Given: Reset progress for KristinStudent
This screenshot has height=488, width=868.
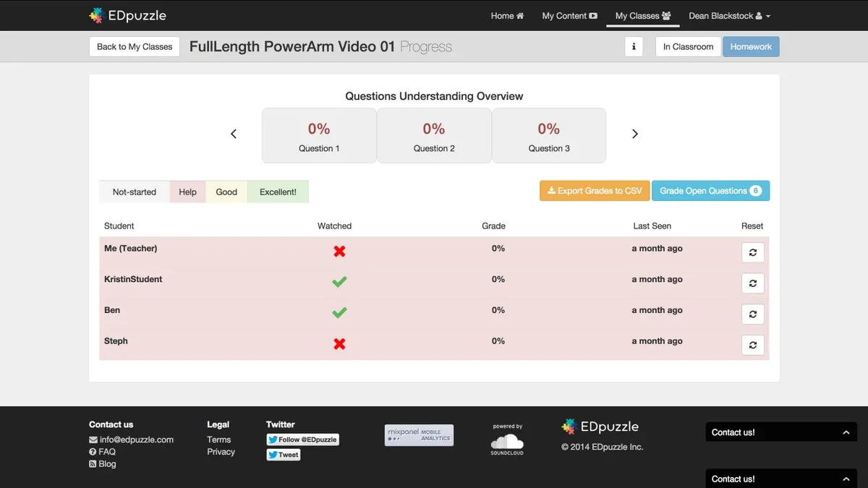Looking at the screenshot, I should click(x=753, y=283).
